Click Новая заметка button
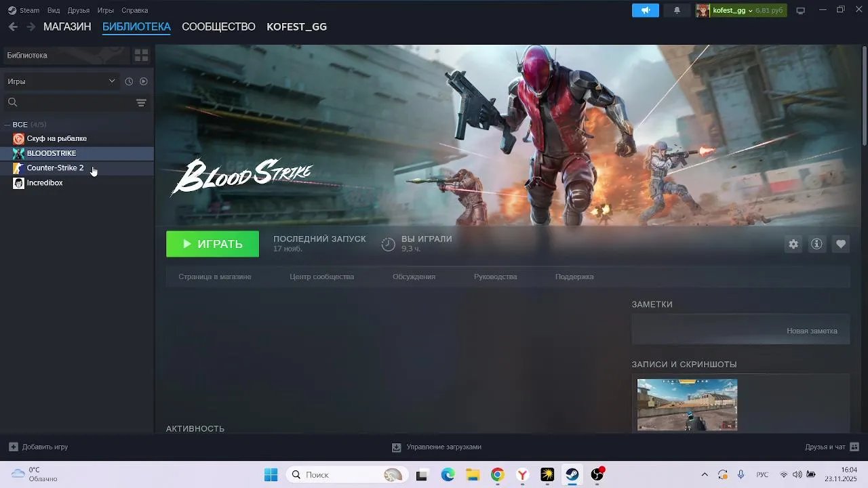This screenshot has height=488, width=868. (812, 331)
